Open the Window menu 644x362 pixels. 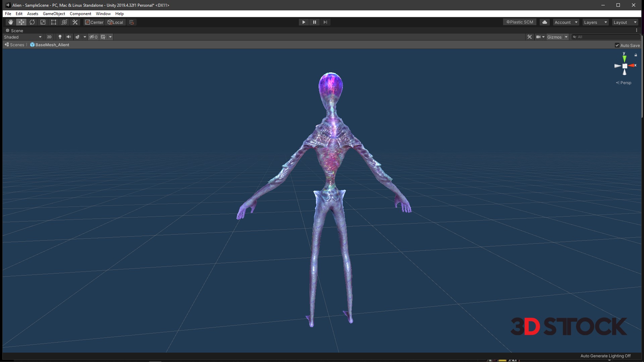(x=103, y=14)
